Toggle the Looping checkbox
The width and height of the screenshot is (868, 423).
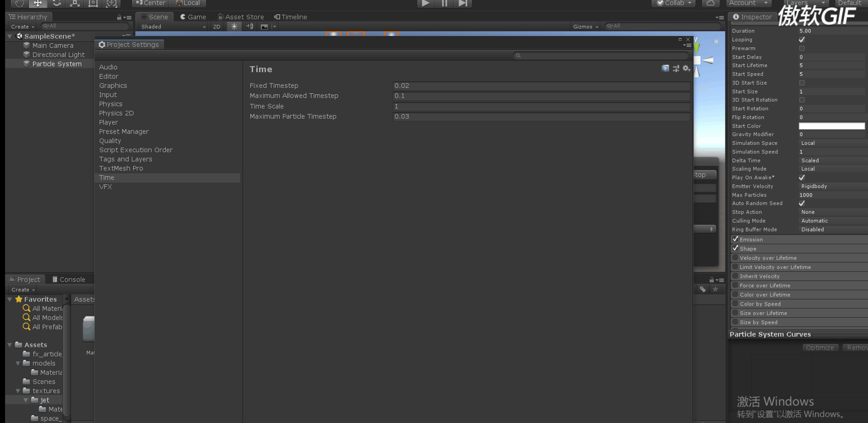click(x=802, y=40)
